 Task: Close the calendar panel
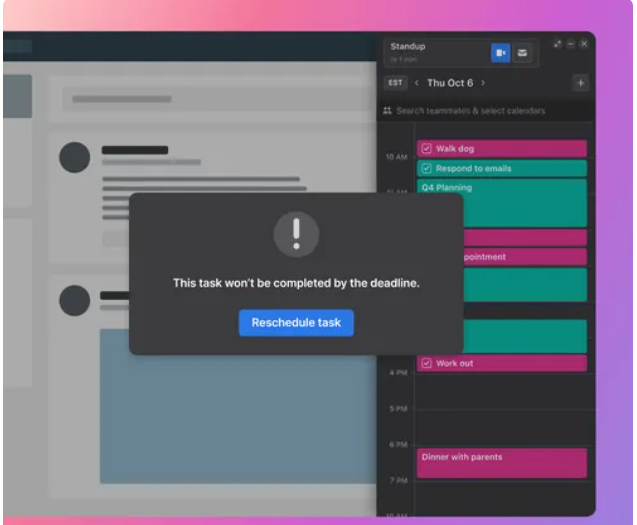(584, 44)
